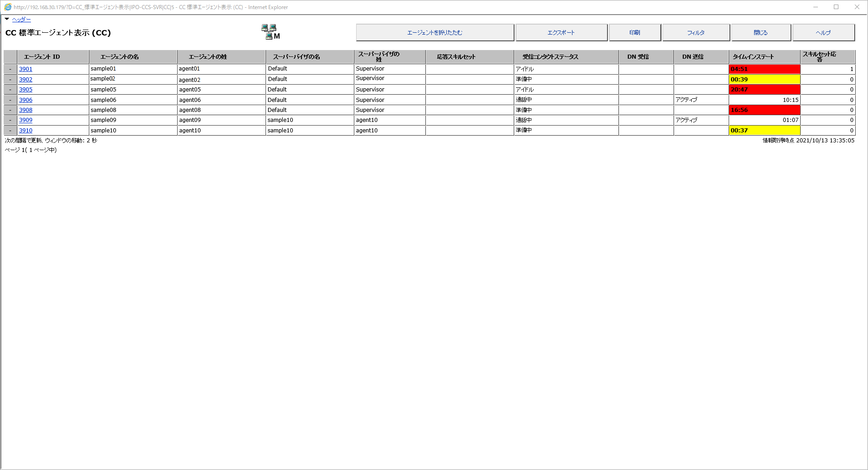868x470 pixels.
Task: Open agent ID 3910 link
Action: tap(26, 131)
